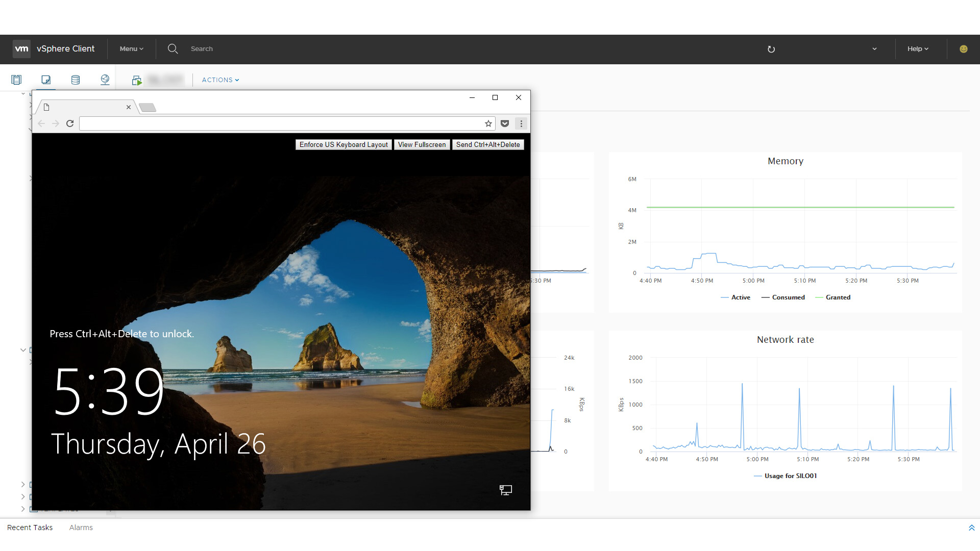Click the vm logo in vSphere header

point(21,49)
